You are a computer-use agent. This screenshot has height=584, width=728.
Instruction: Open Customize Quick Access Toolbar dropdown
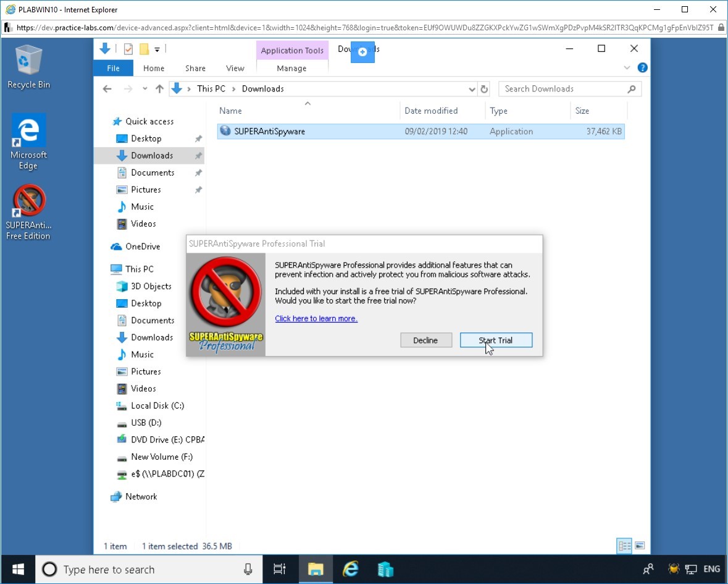click(x=157, y=49)
